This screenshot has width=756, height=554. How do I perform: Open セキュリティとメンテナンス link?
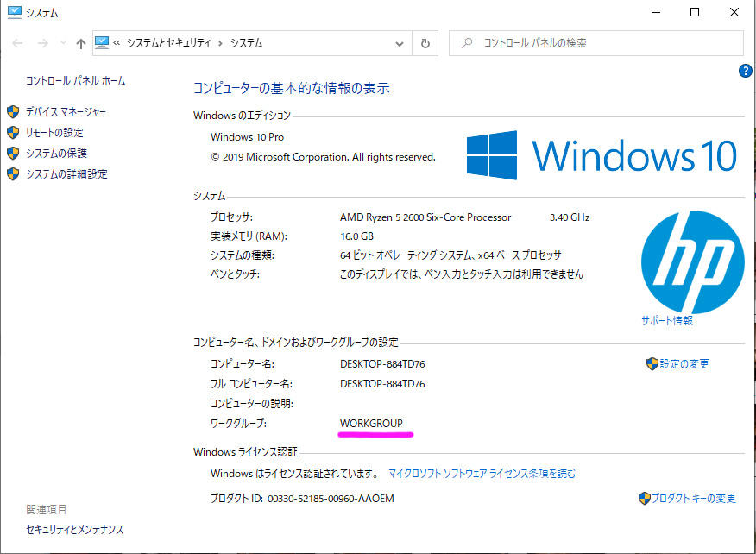click(x=75, y=530)
